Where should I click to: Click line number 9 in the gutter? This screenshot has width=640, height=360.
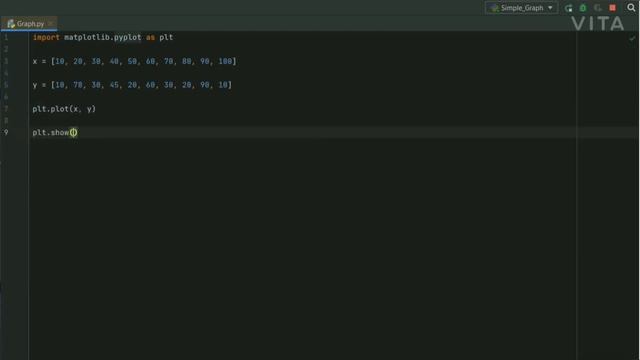tap(6, 133)
